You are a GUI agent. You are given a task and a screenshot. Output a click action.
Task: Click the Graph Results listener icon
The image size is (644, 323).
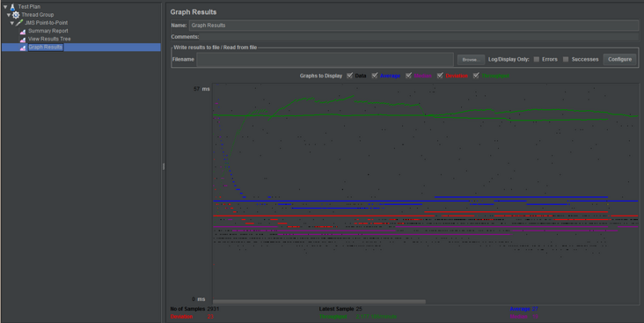pos(23,48)
